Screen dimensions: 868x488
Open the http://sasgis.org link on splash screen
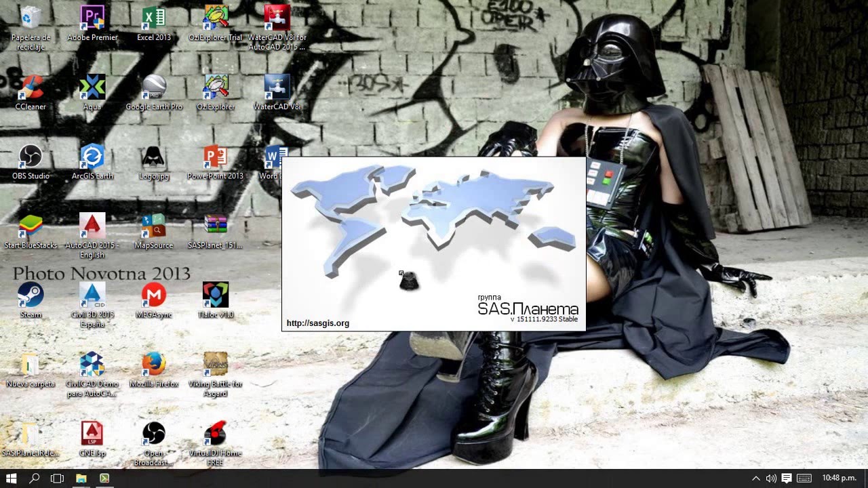point(318,323)
